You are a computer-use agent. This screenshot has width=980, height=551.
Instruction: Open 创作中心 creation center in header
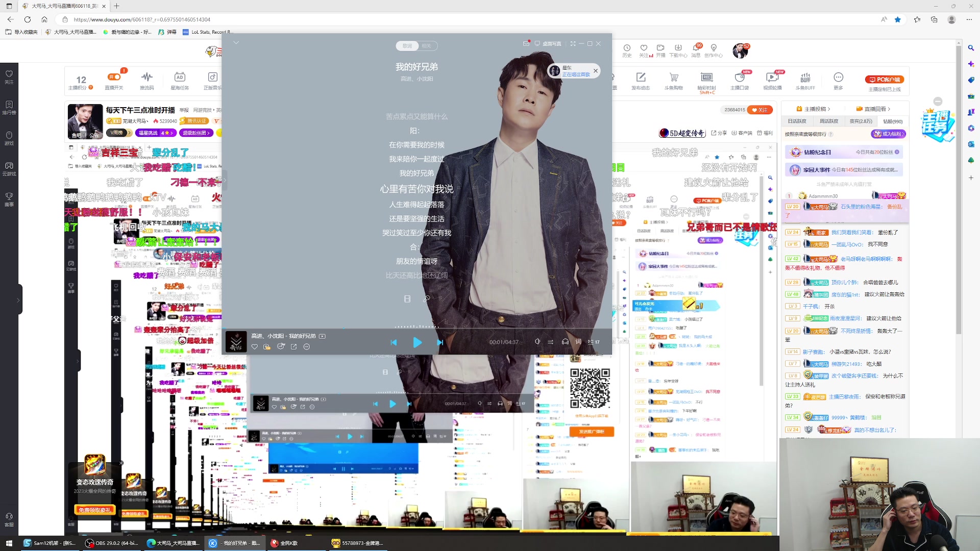[x=714, y=51]
